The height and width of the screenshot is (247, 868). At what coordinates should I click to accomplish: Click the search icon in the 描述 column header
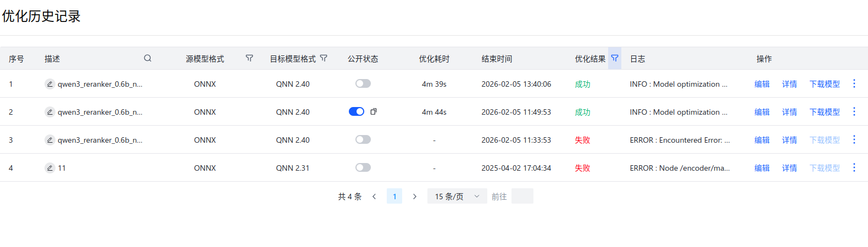pos(147,58)
